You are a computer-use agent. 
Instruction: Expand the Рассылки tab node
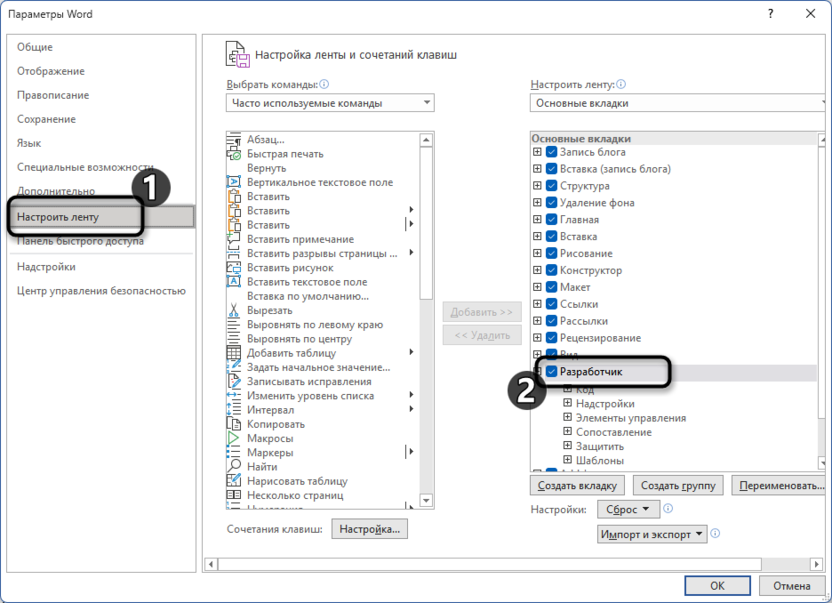(537, 321)
